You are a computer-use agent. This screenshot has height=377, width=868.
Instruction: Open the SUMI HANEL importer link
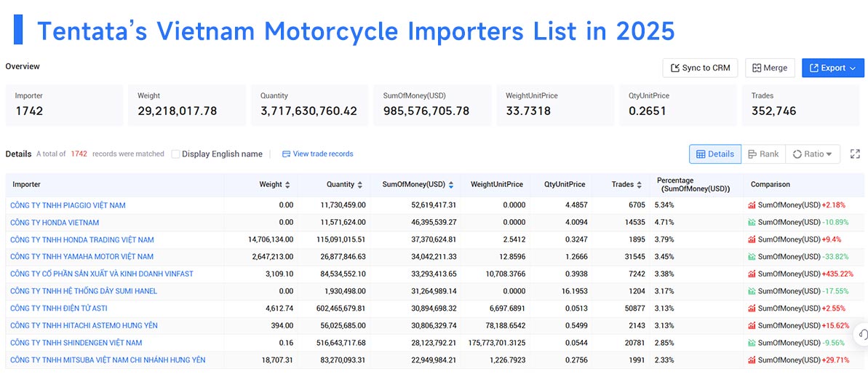point(84,291)
